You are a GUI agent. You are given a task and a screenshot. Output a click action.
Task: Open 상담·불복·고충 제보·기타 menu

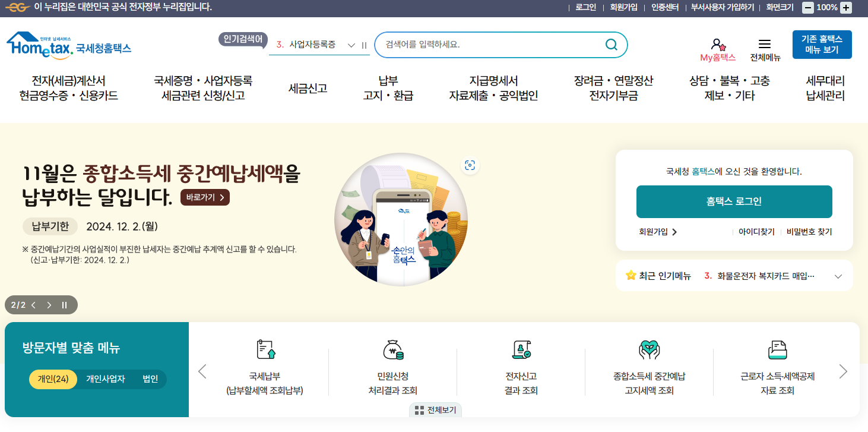coord(730,89)
